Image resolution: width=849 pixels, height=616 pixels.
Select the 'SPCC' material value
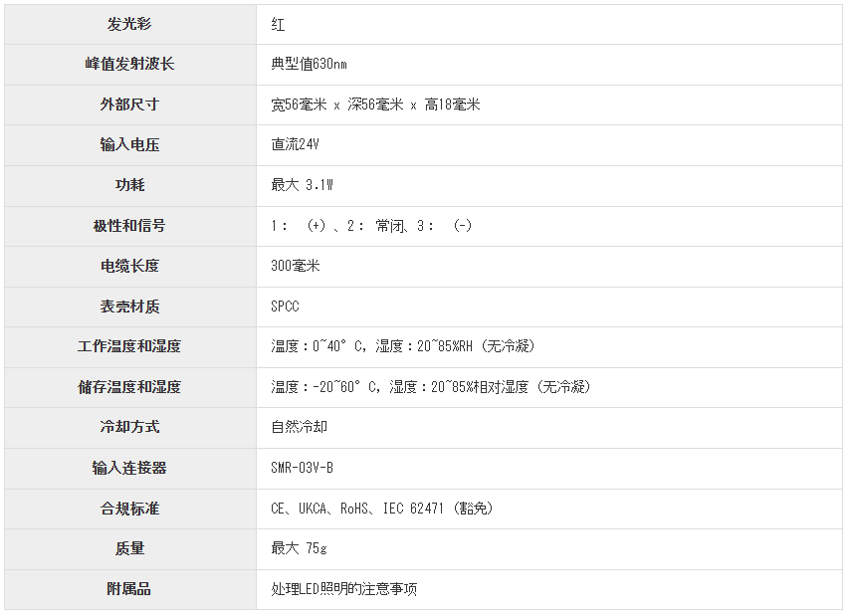click(x=285, y=307)
